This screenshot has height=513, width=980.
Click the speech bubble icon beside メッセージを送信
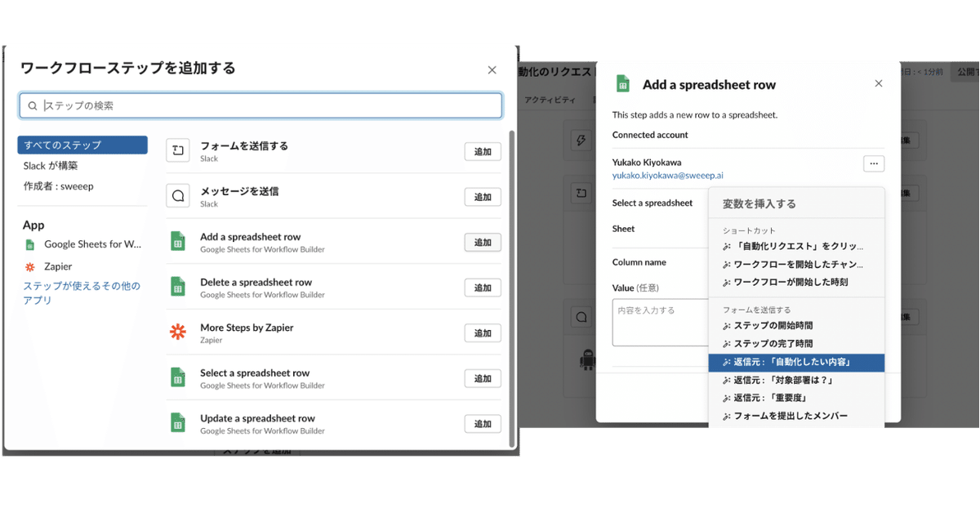pyautogui.click(x=178, y=196)
